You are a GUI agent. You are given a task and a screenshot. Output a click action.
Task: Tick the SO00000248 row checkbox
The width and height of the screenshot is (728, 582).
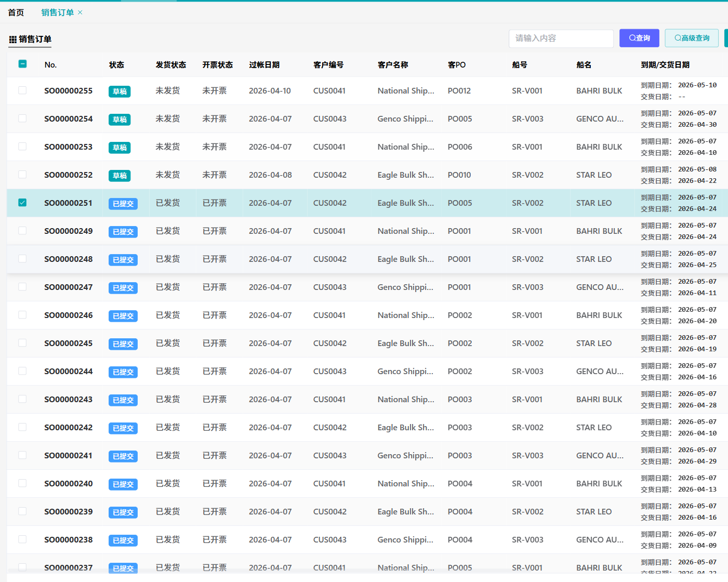(22, 259)
